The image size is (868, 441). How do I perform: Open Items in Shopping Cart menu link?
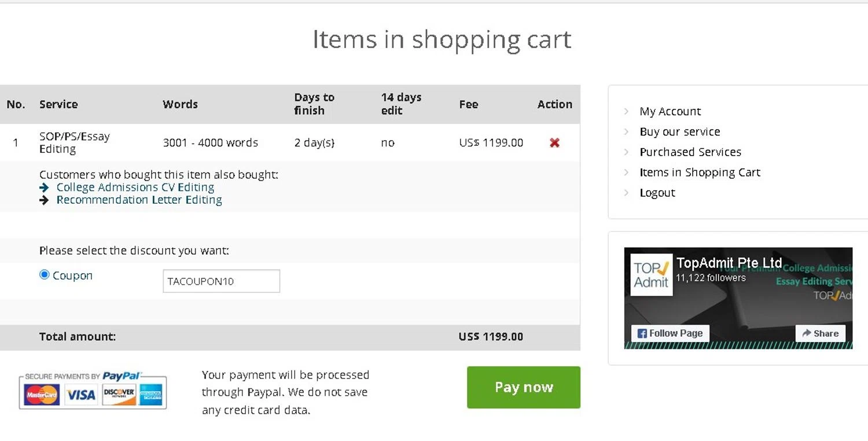click(x=700, y=172)
